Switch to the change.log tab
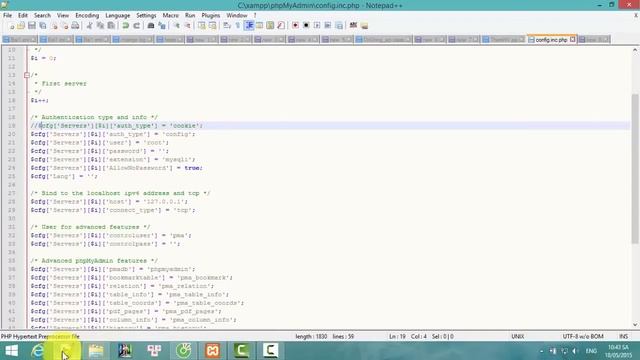This screenshot has height=360, width=640. coord(132,40)
